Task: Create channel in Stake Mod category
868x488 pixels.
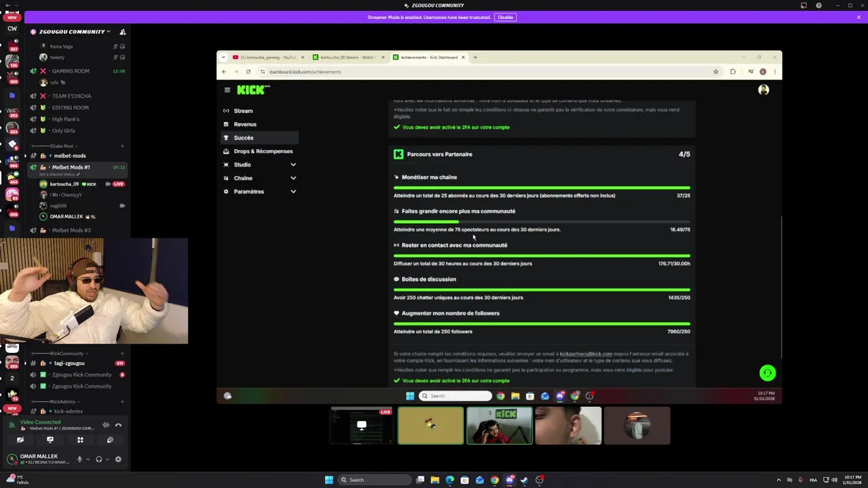Action: pos(122,146)
